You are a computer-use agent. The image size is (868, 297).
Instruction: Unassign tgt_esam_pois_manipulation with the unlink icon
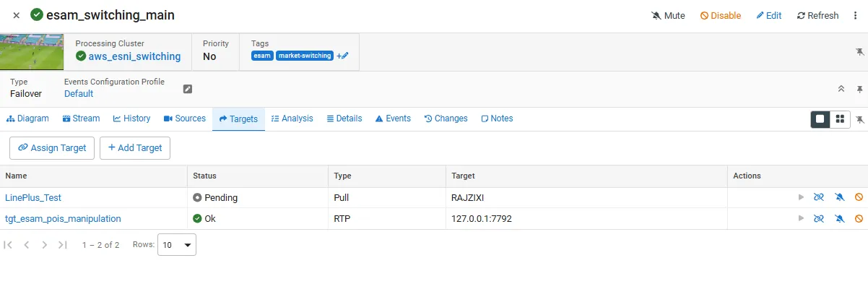tap(819, 218)
